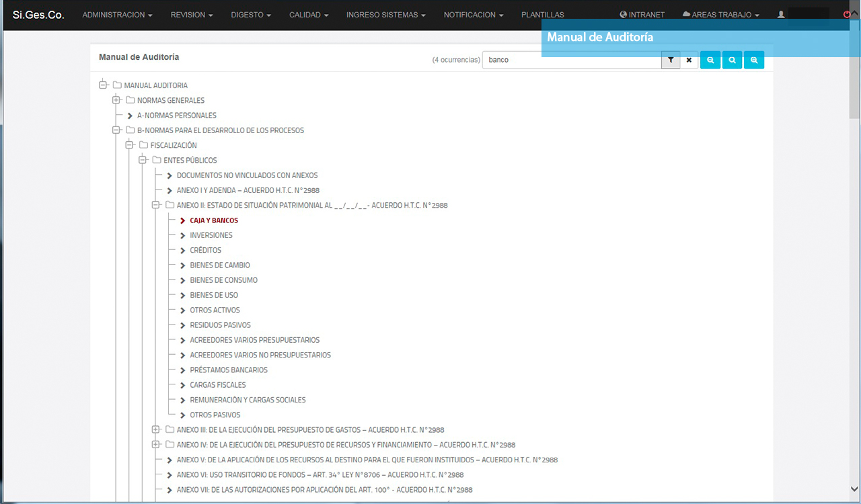861x504 pixels.
Task: Click the Si.Ges.Co. brand link
Action: point(38,15)
